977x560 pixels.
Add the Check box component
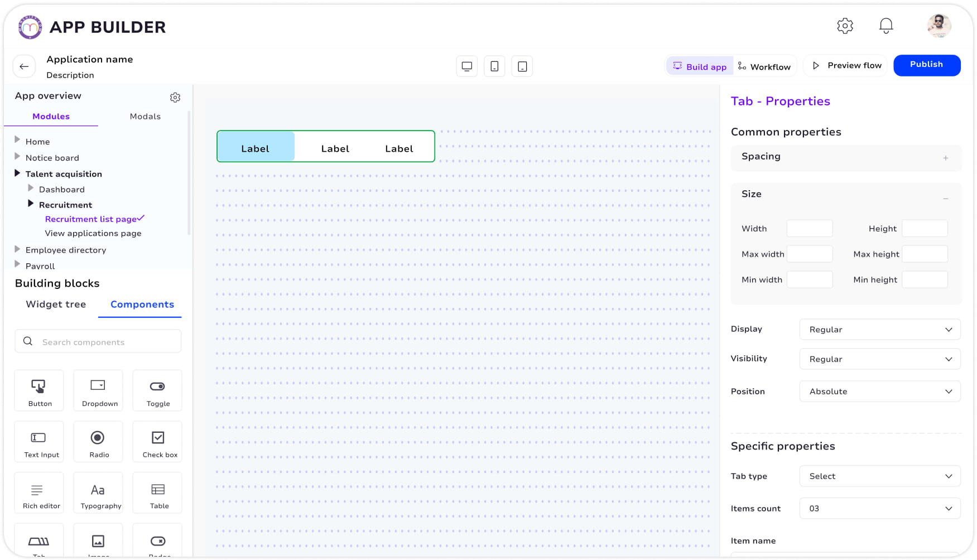coord(157,442)
